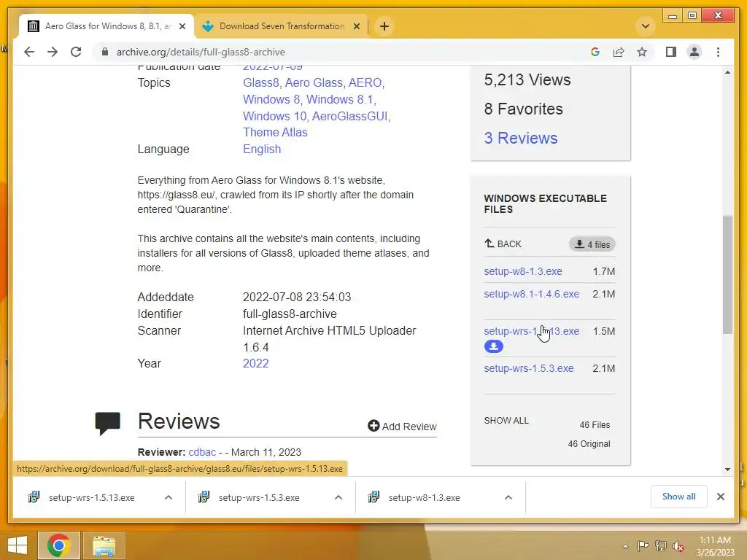The image size is (747, 560).
Task: Click the Reviews speech bubble icon
Action: click(x=108, y=424)
